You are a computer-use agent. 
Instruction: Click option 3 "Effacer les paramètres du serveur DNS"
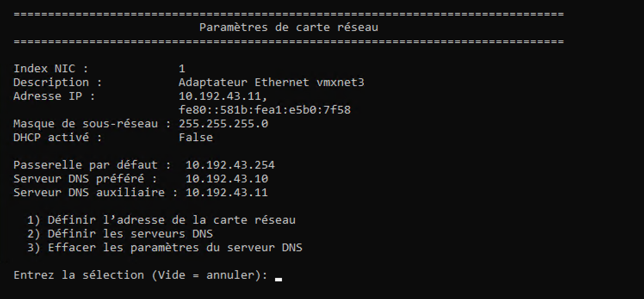coord(165,248)
